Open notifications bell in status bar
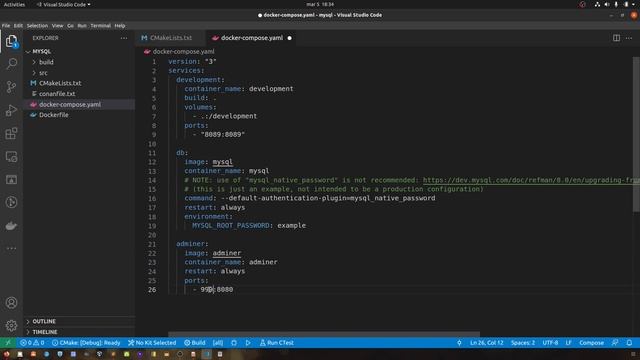The width and height of the screenshot is (640, 360). [x=629, y=342]
